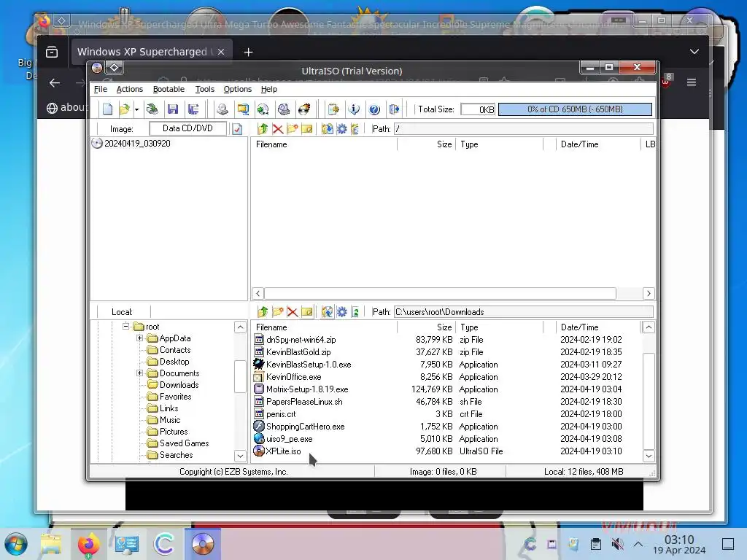Image resolution: width=747 pixels, height=560 pixels.
Task: Click the image pane Rename icon
Action: coord(307,129)
